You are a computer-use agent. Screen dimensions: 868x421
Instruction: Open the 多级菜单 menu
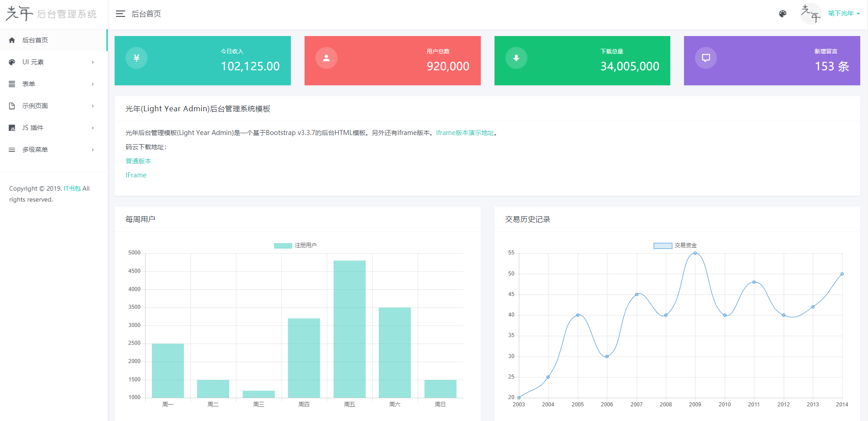[53, 150]
